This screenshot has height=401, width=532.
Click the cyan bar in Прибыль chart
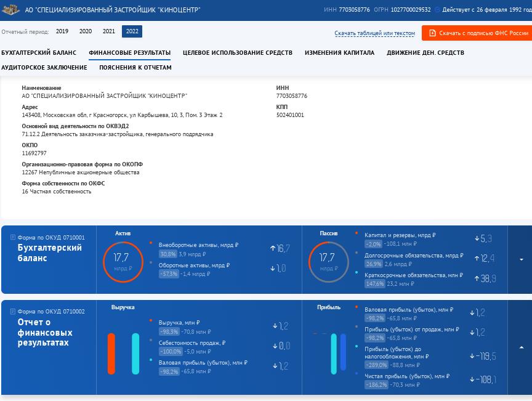pos(334,354)
